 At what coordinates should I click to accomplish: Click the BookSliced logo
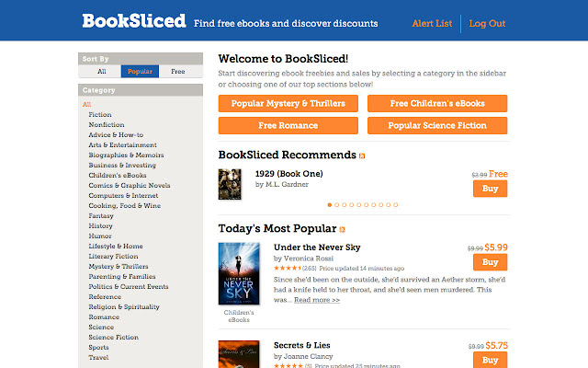pos(133,21)
